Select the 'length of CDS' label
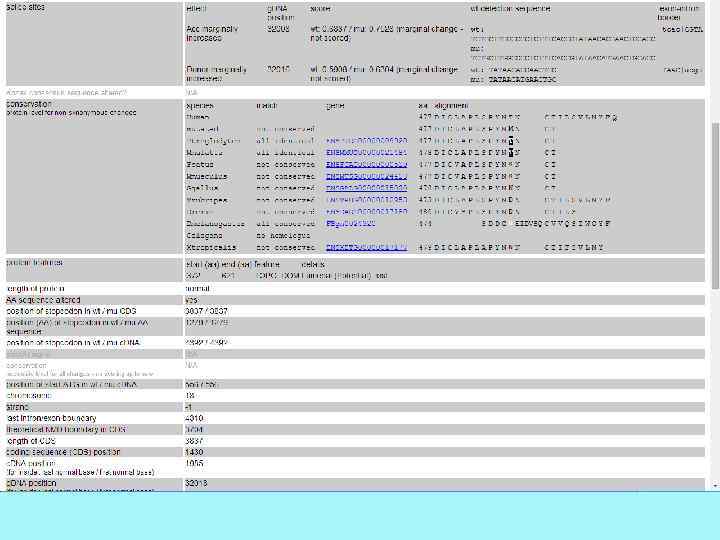The image size is (720, 540). pos(31,441)
